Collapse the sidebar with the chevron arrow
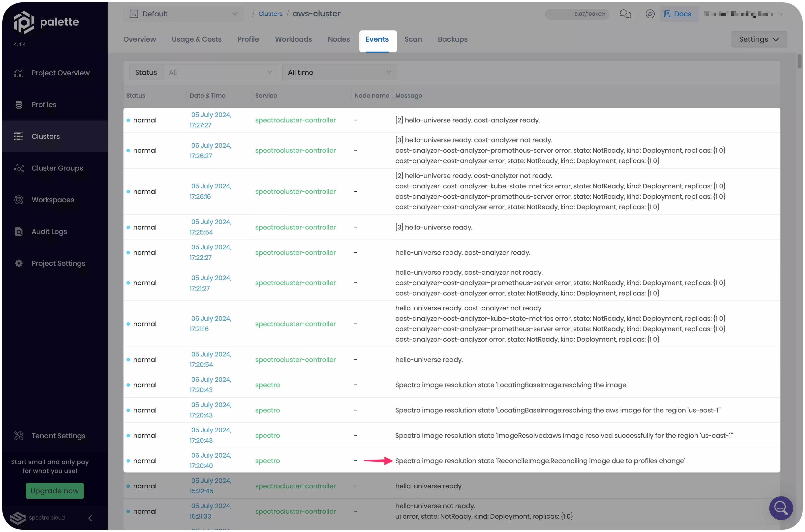The image size is (805, 532). pyautogui.click(x=90, y=518)
